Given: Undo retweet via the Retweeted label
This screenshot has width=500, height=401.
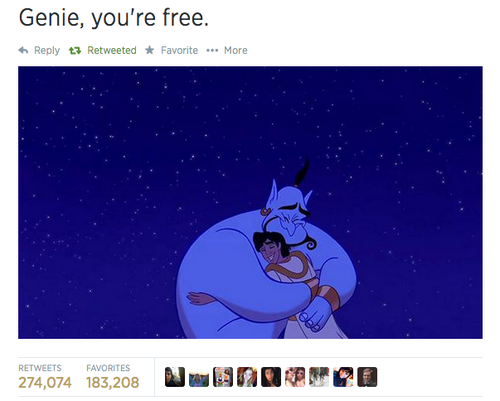Looking at the screenshot, I should [112, 50].
